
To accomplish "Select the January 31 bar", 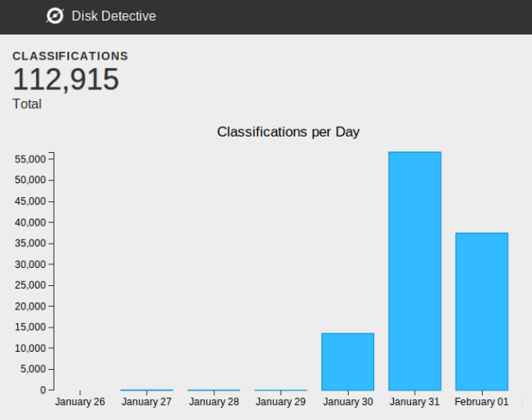I will click(x=415, y=270).
